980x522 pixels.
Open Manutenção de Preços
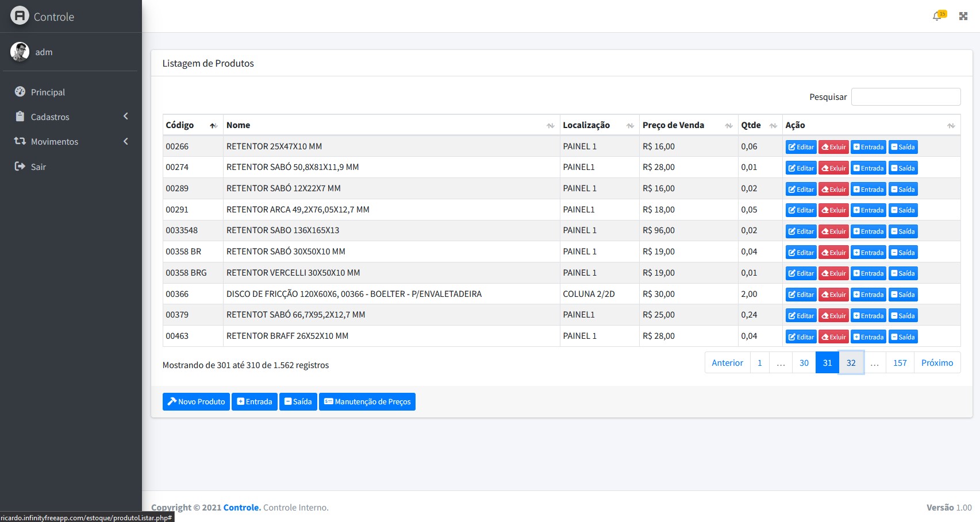click(x=367, y=401)
